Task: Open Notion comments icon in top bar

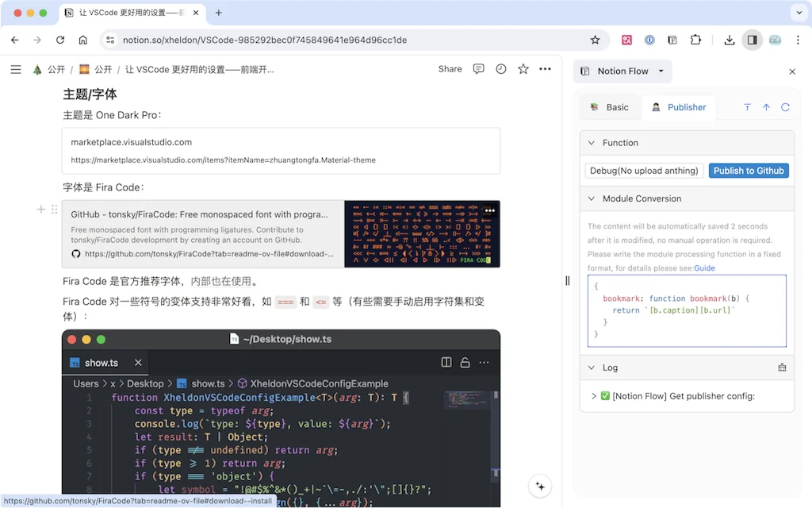Action: 478,69
